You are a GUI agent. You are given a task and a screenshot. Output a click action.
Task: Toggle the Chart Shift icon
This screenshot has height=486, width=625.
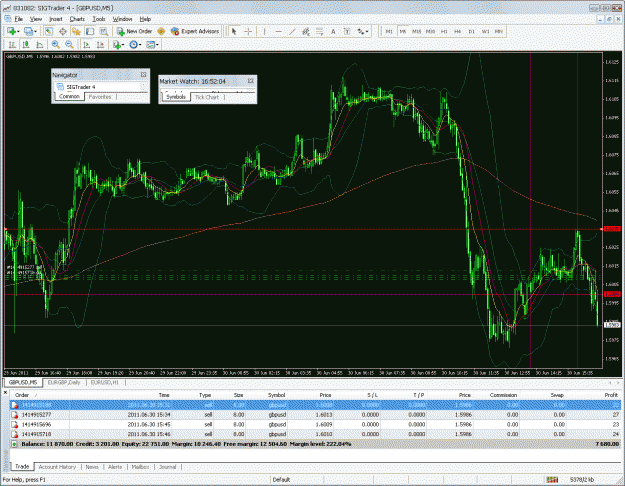pyautogui.click(x=100, y=45)
